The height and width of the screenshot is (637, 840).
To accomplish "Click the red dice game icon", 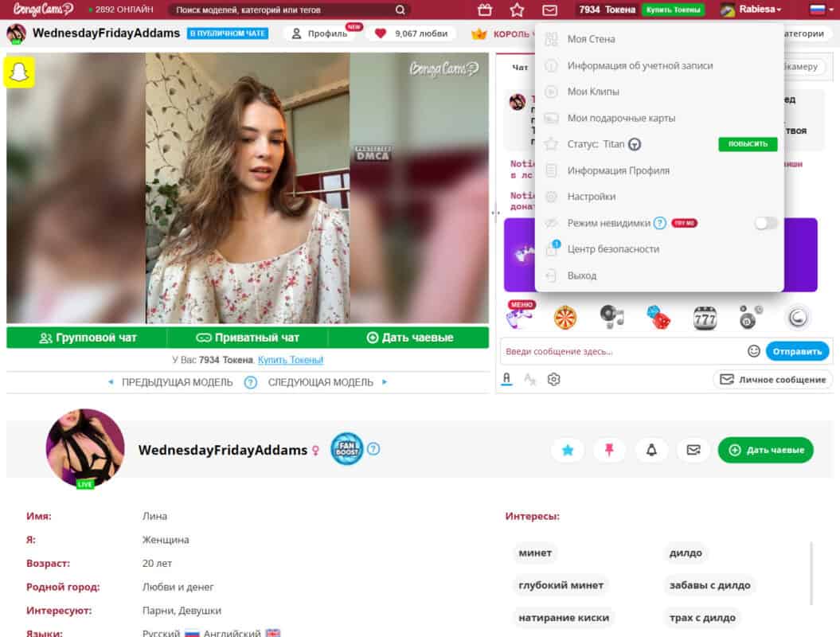I will click(x=658, y=318).
